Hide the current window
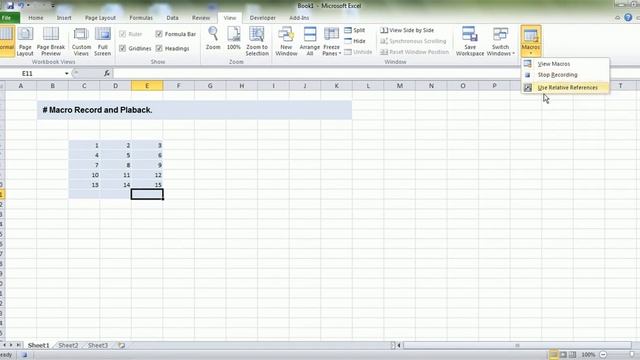Viewport: 640px width, 360px height. [x=355, y=41]
